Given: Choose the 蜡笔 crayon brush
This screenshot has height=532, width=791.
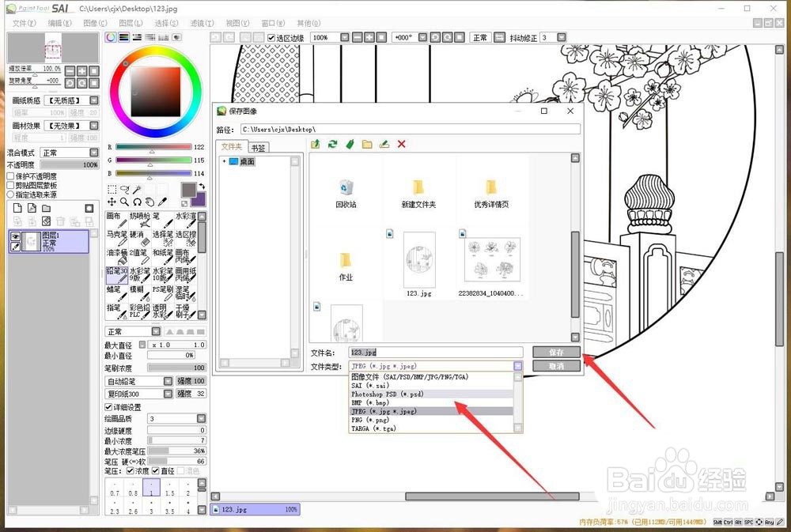Looking at the screenshot, I should pyautogui.click(x=116, y=293).
